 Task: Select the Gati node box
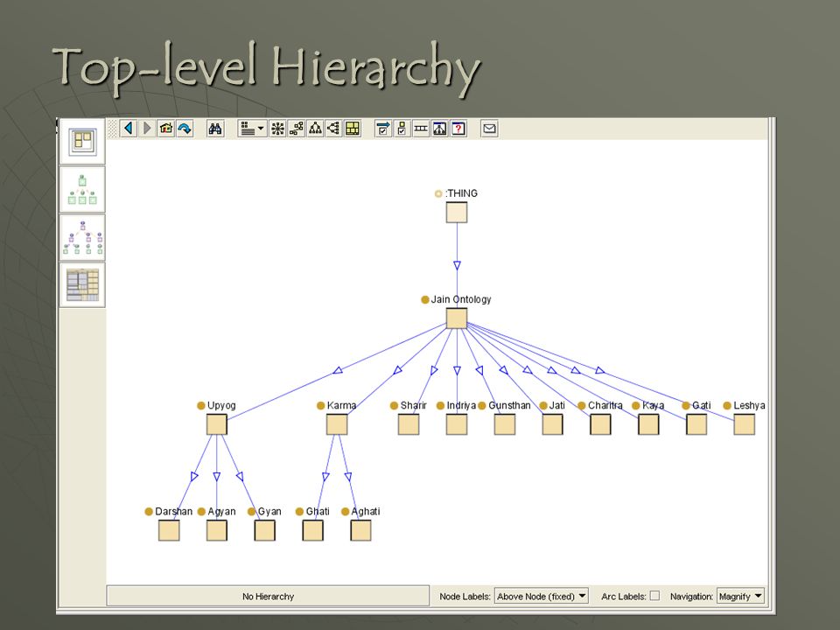[696, 424]
